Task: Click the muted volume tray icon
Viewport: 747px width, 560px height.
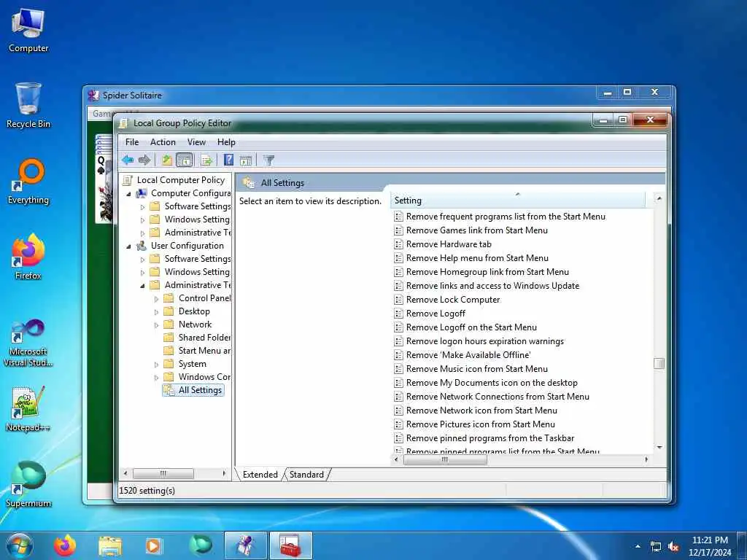Action: (673, 547)
